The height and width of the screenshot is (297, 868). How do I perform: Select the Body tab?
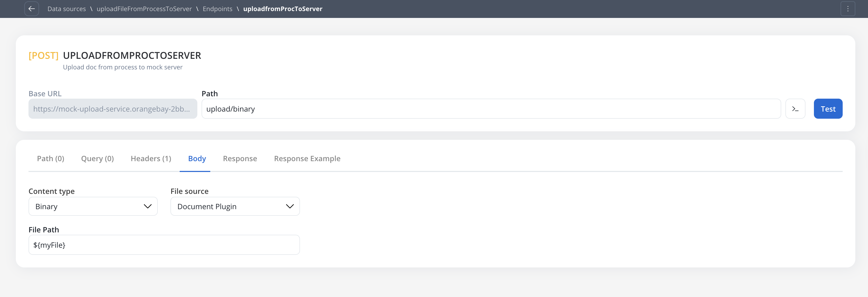click(x=197, y=159)
